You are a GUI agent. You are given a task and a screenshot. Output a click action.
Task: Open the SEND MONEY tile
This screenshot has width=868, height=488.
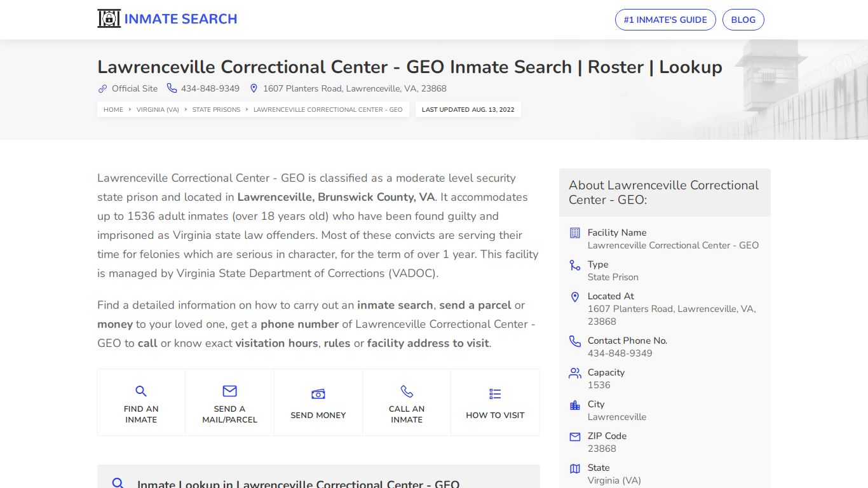(318, 402)
